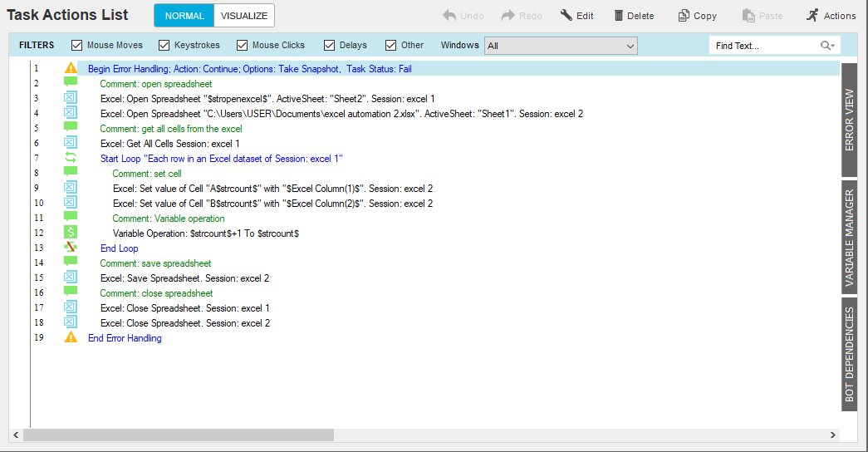Select the Normal view button
Image resolution: width=868 pixels, height=452 pixels.
184,16
